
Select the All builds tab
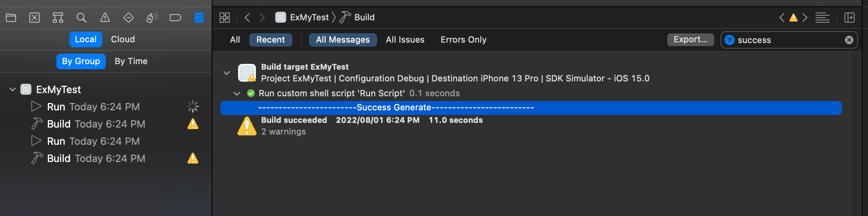[x=235, y=40]
